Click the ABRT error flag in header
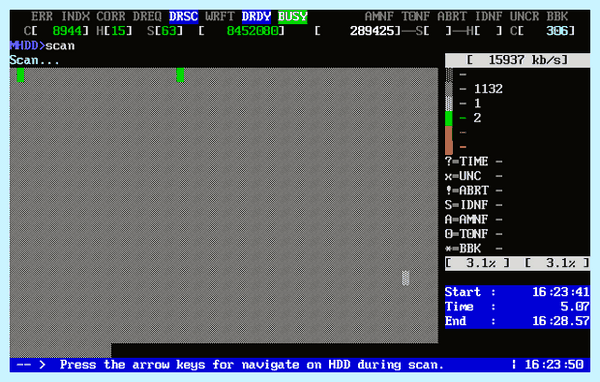This screenshot has height=382, width=600. pos(452,16)
